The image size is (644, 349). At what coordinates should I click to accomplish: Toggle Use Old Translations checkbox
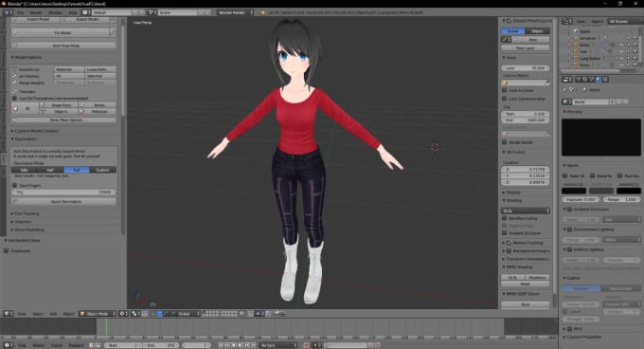(14, 99)
